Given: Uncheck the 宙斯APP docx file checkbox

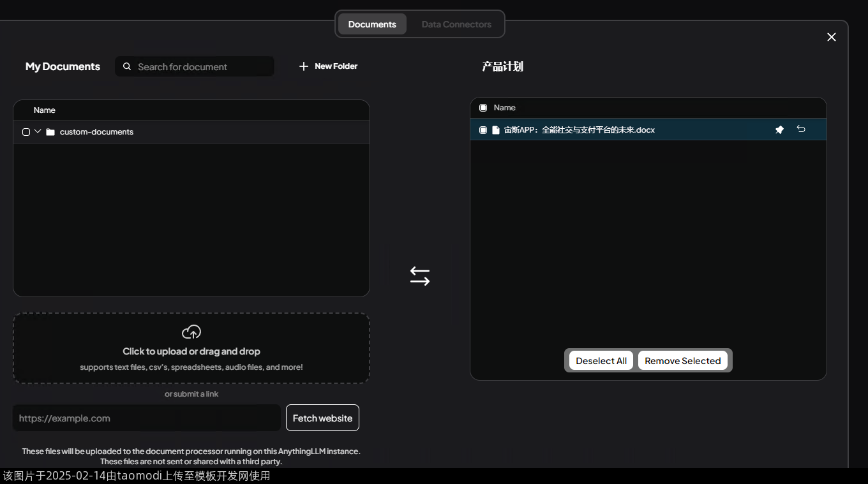Looking at the screenshot, I should pos(483,130).
